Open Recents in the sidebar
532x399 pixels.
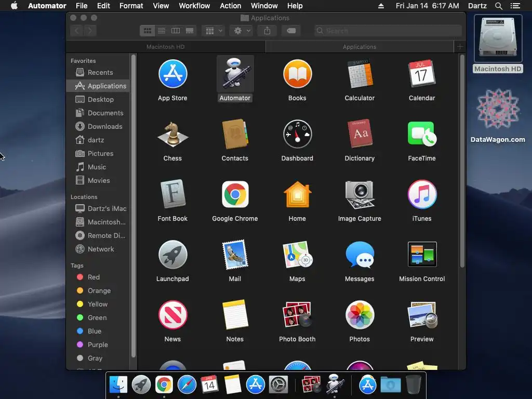[x=98, y=72]
